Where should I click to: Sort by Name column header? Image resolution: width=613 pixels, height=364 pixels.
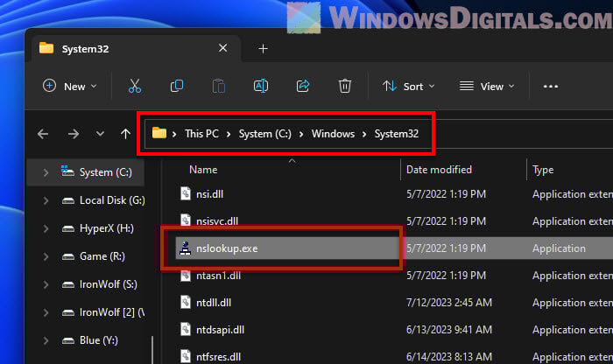203,170
